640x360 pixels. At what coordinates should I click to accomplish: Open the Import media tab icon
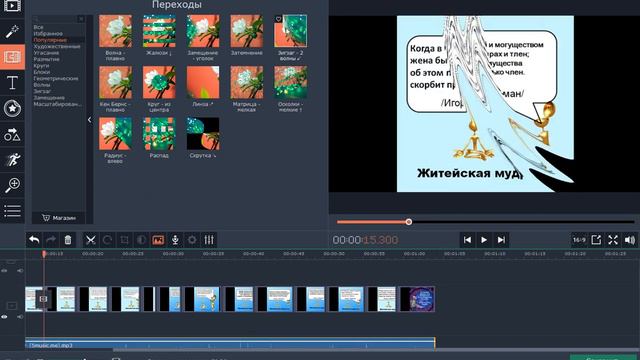click(12, 6)
